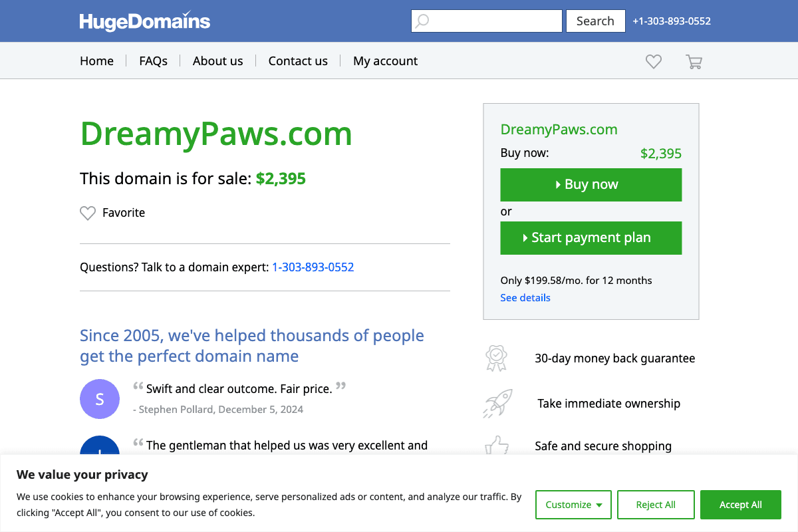798x532 pixels.
Task: Open the Contact us page
Action: click(298, 61)
